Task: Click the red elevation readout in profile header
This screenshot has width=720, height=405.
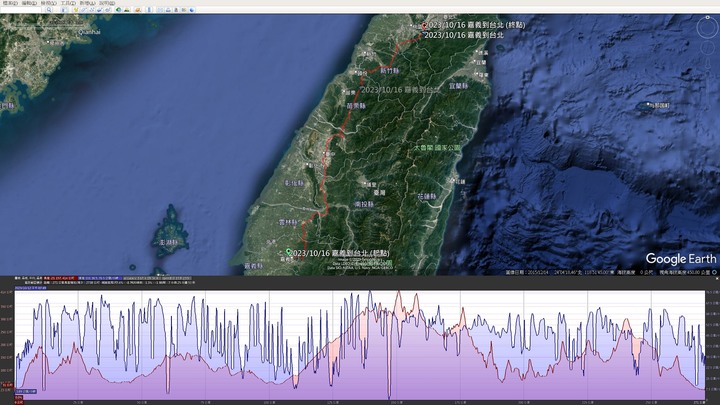Action: click(x=63, y=278)
